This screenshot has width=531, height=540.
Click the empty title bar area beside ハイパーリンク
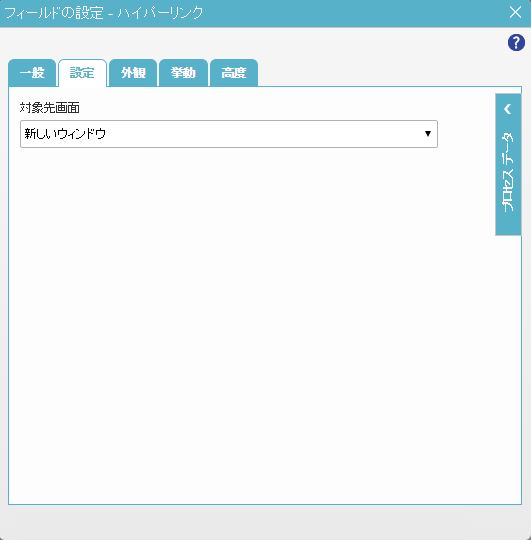click(x=355, y=13)
